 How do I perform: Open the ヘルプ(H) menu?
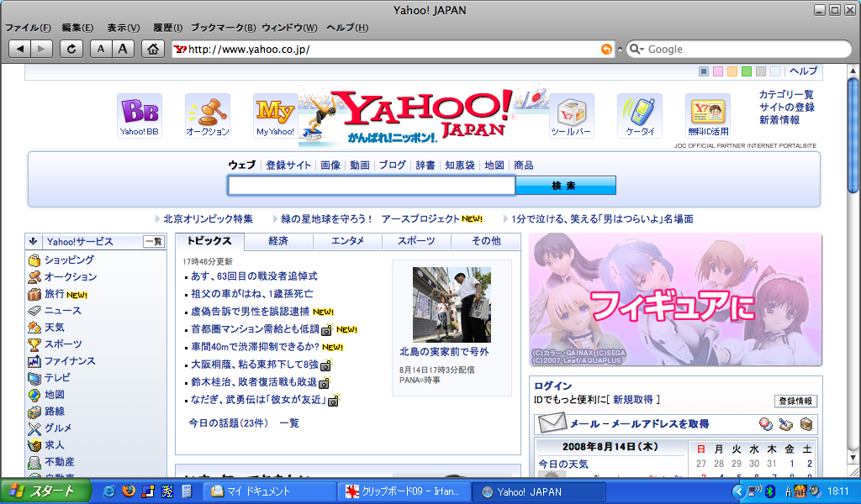(347, 28)
